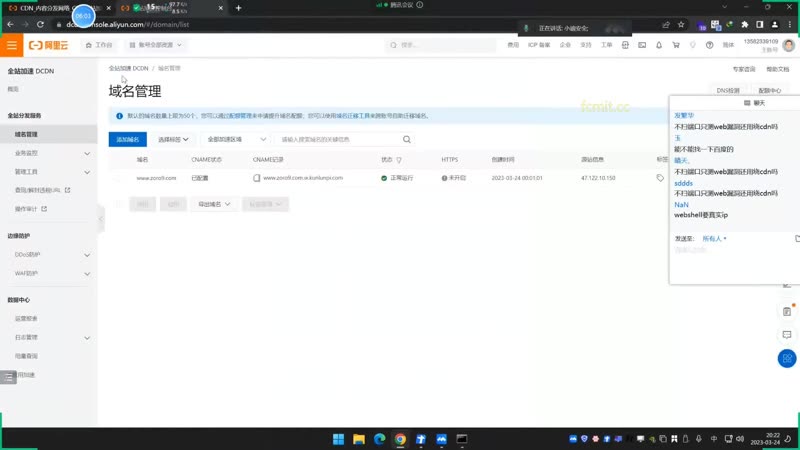Click the floating chat feedback icon
This screenshot has height=450, width=800.
click(x=787, y=335)
